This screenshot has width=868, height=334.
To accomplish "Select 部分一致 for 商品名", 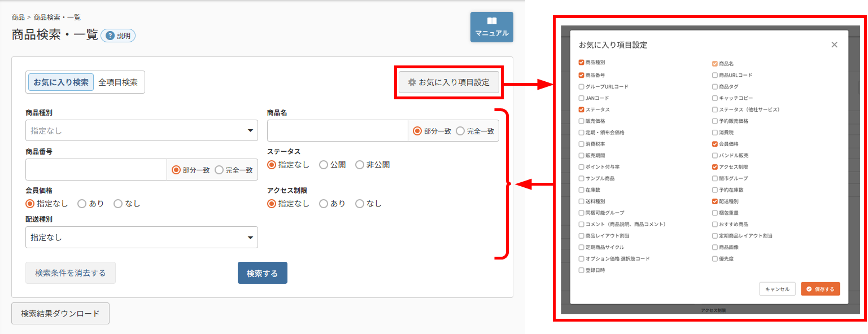I will pos(418,131).
